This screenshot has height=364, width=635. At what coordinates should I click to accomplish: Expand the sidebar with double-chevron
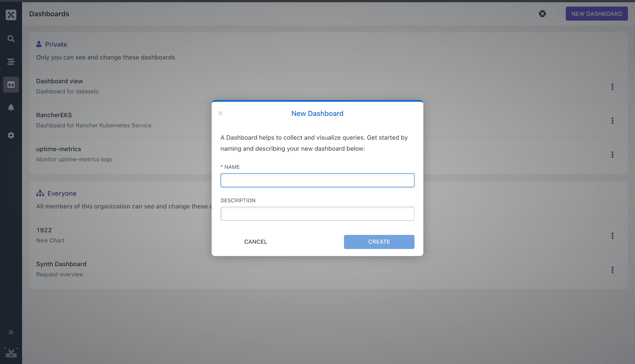pos(11,332)
